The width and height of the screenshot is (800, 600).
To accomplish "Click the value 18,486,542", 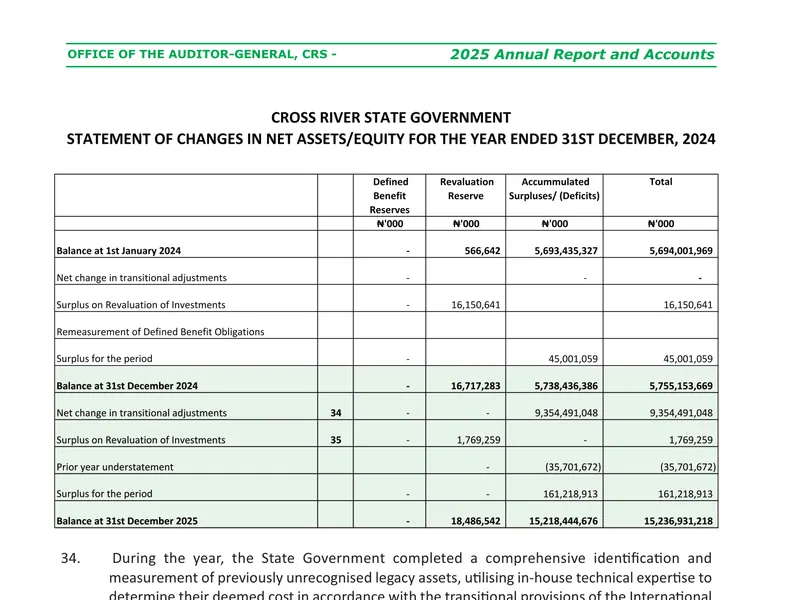I will click(476, 521).
